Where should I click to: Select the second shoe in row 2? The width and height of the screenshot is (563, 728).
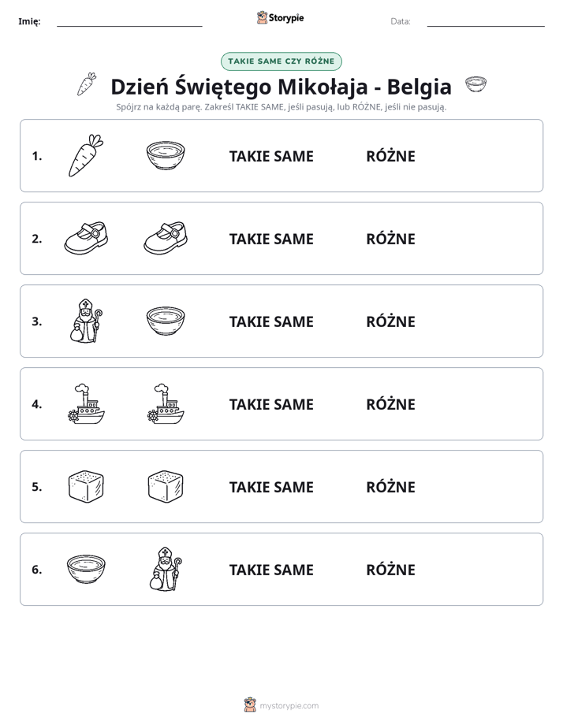click(x=166, y=238)
